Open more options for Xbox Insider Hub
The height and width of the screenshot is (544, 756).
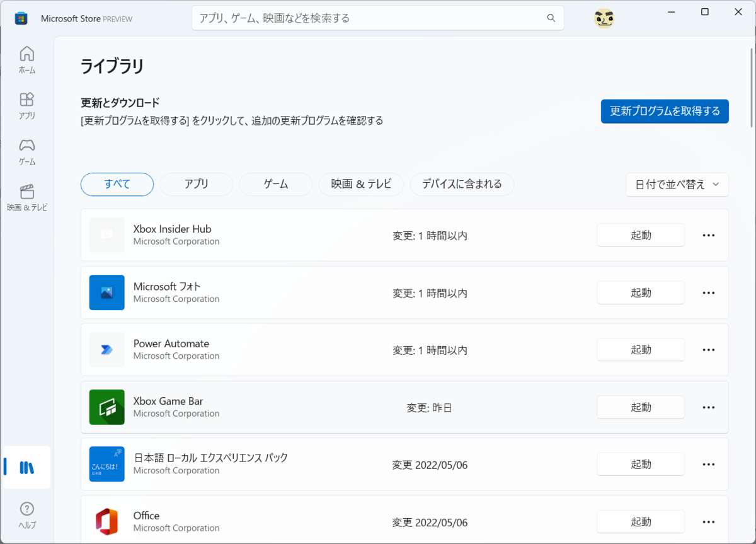(709, 235)
